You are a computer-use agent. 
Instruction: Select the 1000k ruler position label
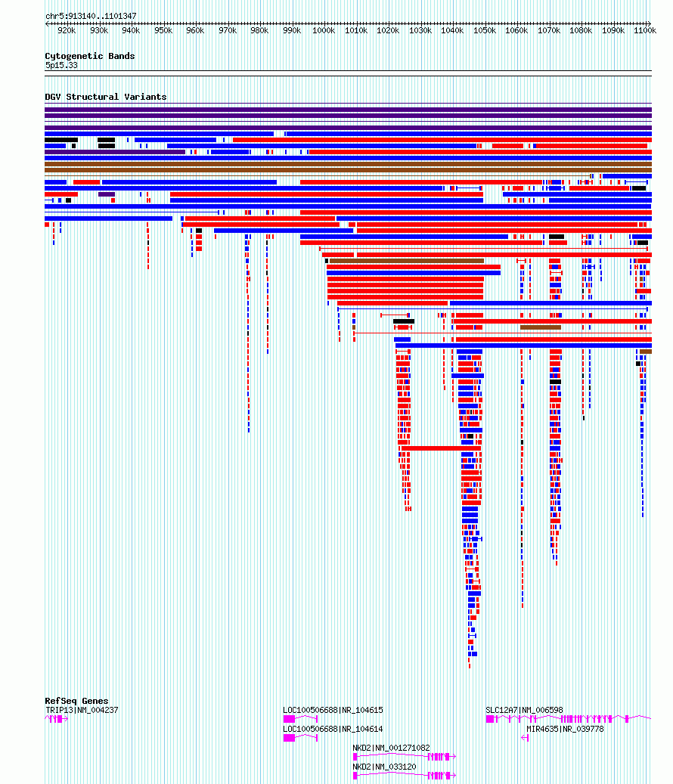click(324, 30)
